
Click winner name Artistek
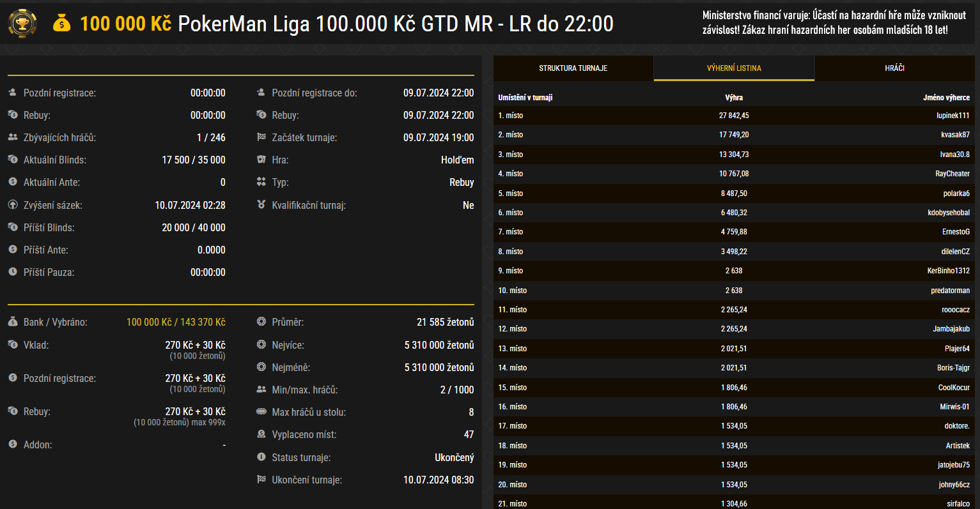point(958,446)
